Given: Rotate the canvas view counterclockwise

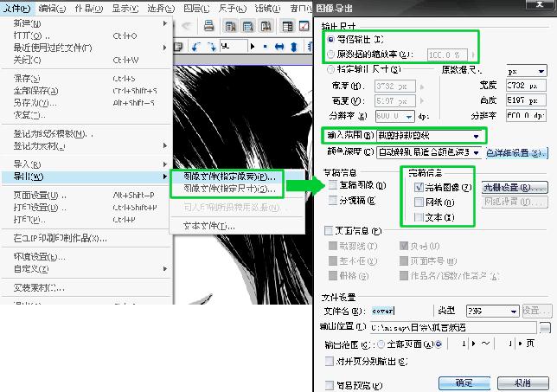Looking at the screenshot, I should tap(195, 47).
